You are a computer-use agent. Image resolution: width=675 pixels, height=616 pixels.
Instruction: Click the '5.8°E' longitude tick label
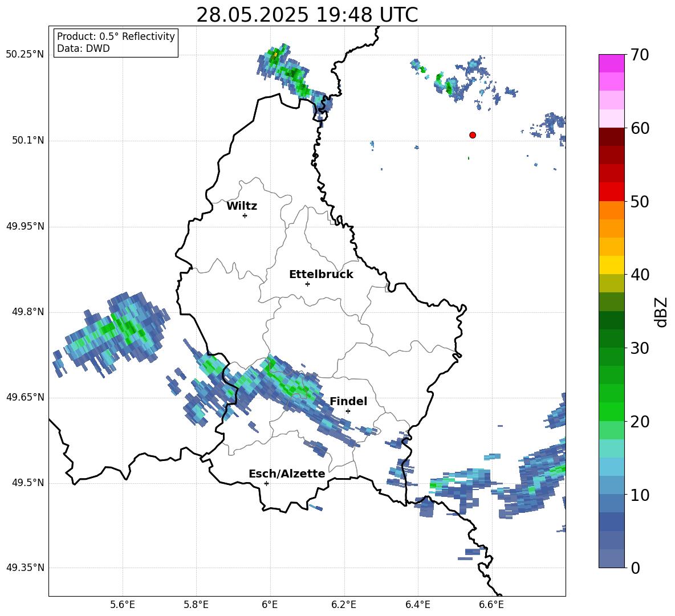[x=196, y=605]
